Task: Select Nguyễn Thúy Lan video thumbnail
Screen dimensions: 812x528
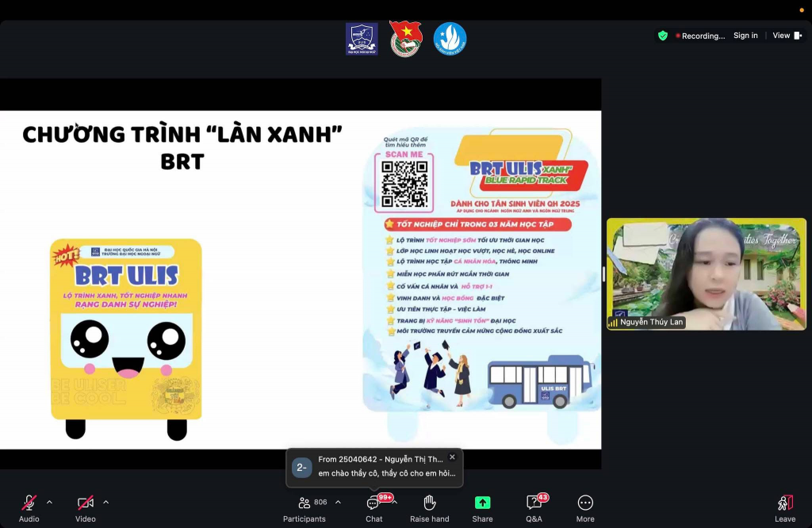Action: click(707, 274)
